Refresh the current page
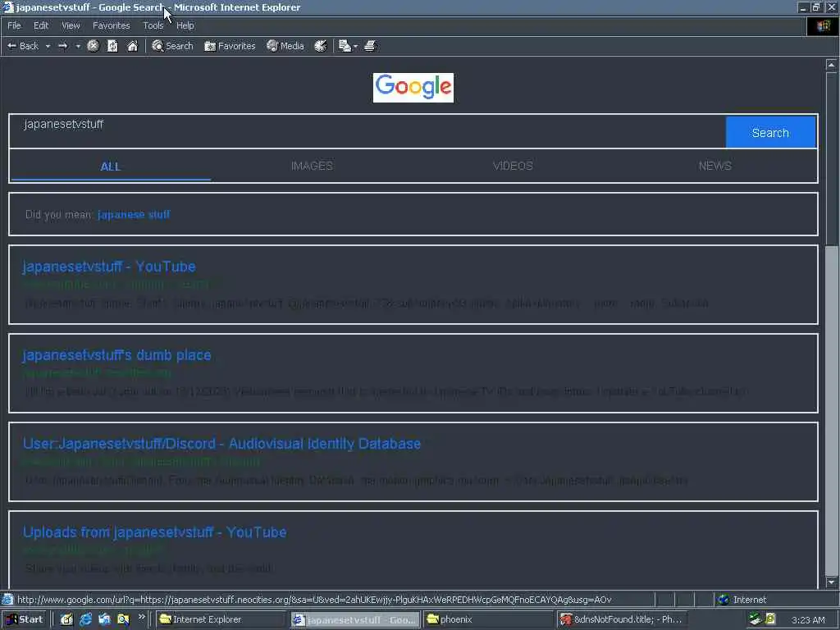This screenshot has width=840, height=630. click(112, 46)
